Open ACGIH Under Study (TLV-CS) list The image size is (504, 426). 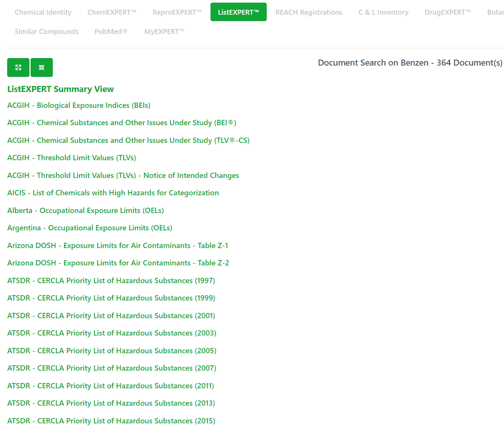click(128, 140)
